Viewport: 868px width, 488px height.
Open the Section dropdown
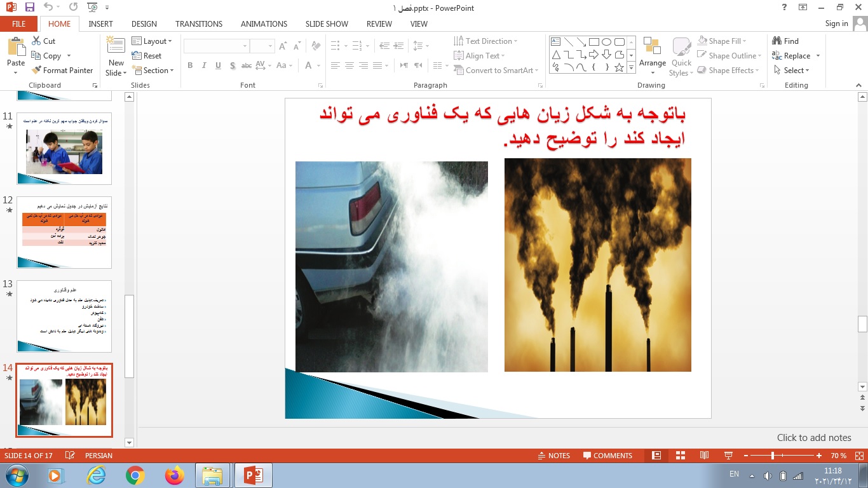coord(153,71)
